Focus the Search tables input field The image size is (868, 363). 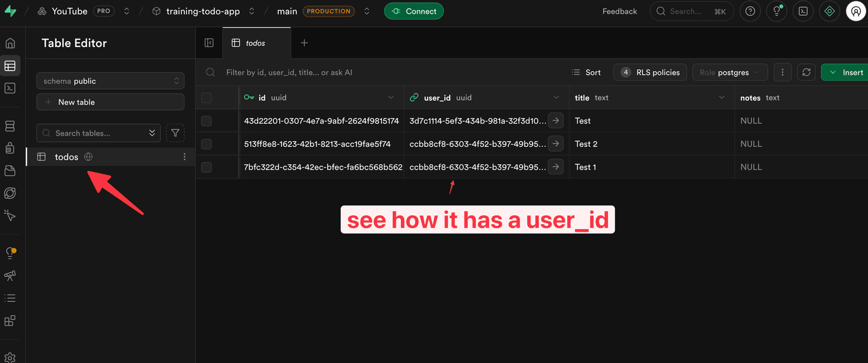coord(99,133)
